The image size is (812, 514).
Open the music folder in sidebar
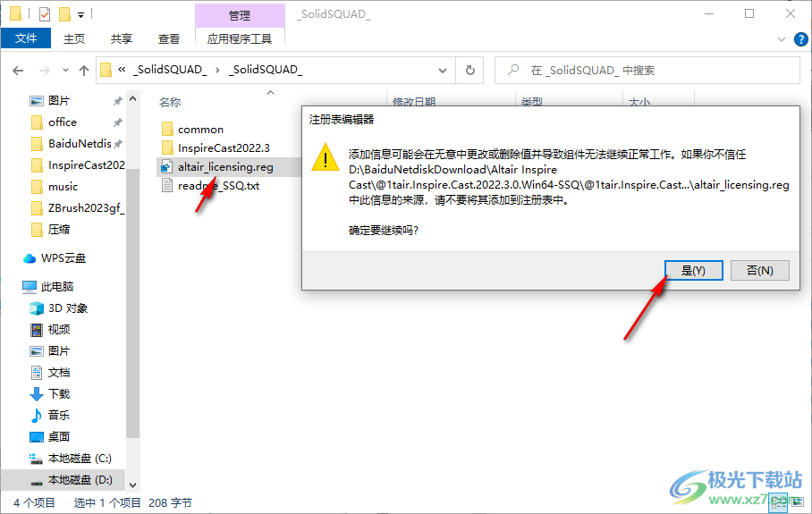(x=63, y=186)
